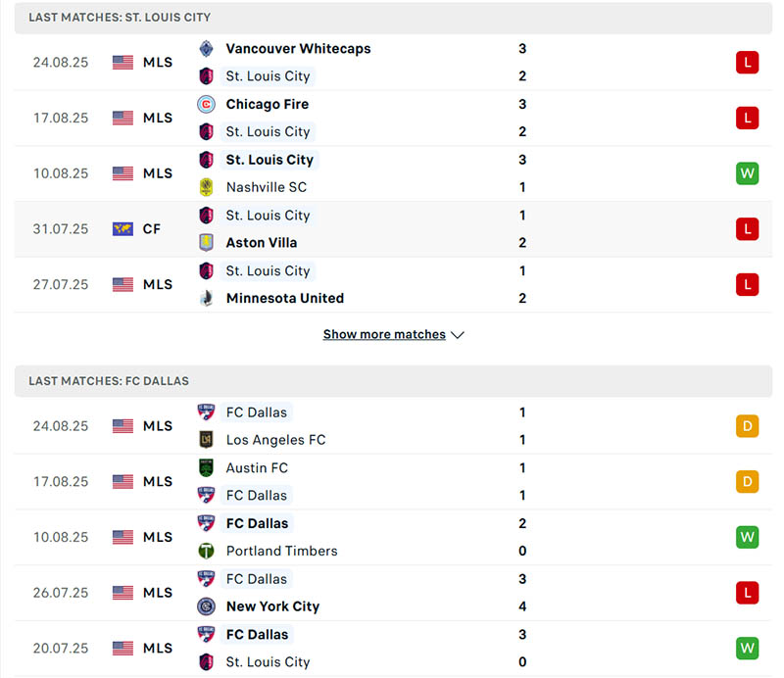Select the FC Dallas crest on 10.08.25 row

pos(207,523)
